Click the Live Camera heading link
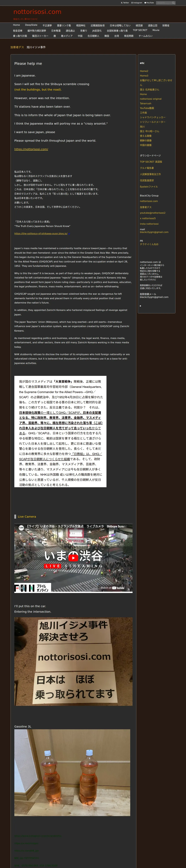Screen dimensions: 186x868 pos(27,517)
